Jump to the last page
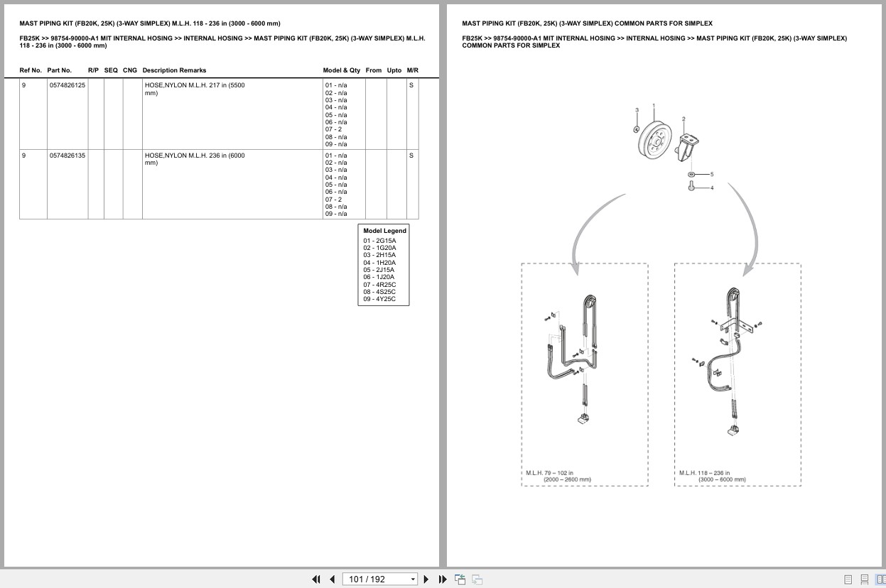The height and width of the screenshot is (588, 886). 443,579
